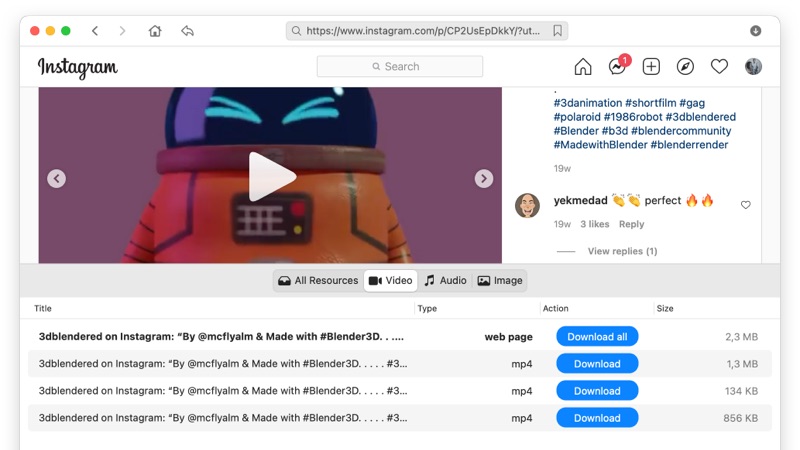
Task: Sort by the Size column header
Action: point(665,308)
